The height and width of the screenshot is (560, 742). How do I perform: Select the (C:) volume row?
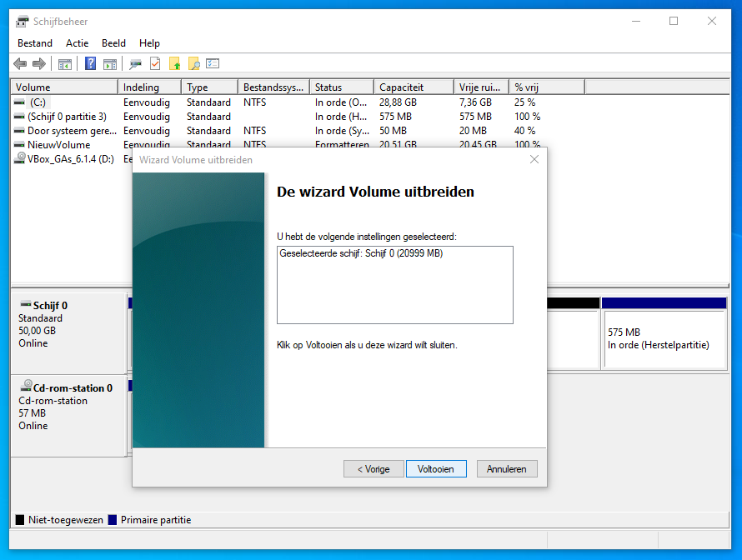(x=38, y=102)
